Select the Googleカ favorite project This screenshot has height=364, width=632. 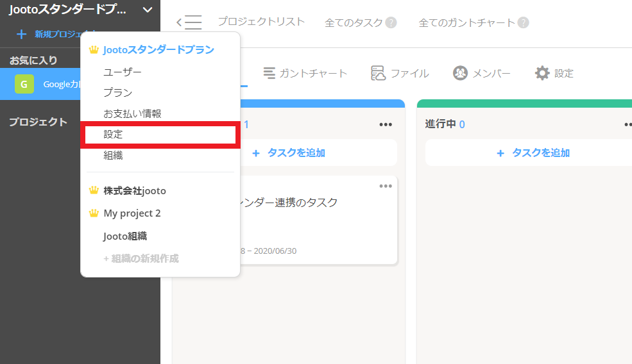[40, 84]
